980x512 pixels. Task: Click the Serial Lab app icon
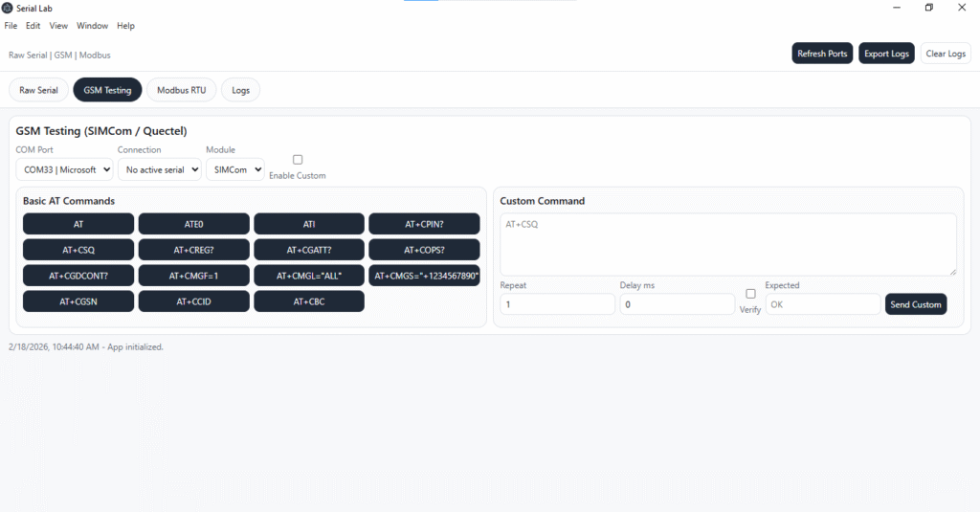(8, 8)
